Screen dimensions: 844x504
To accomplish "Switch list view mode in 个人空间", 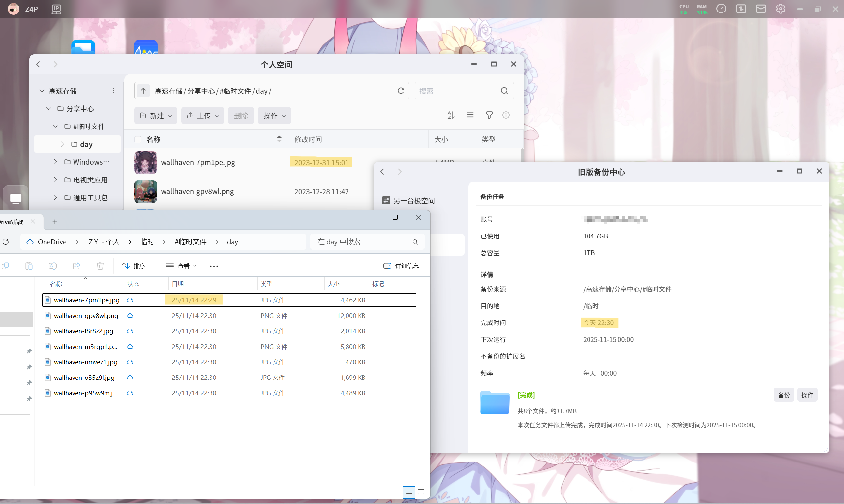I will (x=470, y=115).
